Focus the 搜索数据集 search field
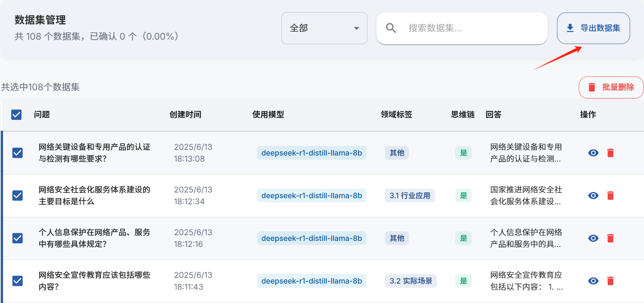Screen dimensions: 644x303 (x=462, y=28)
